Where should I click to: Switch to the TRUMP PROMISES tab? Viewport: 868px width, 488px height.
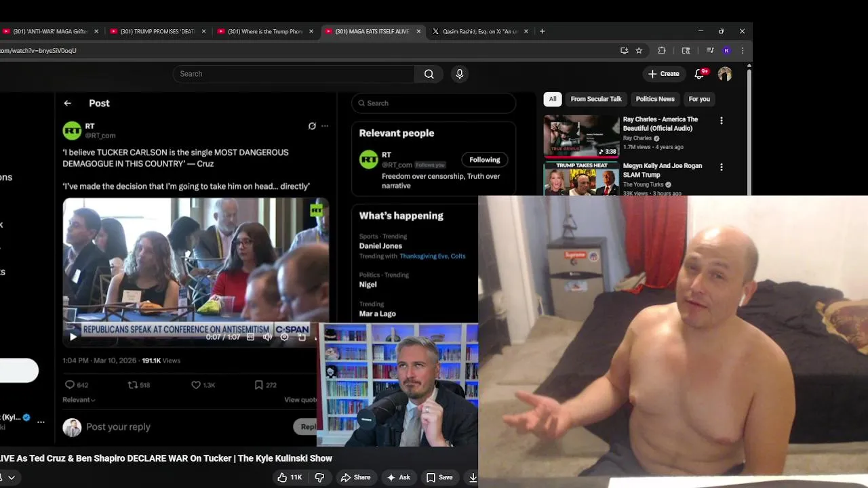pyautogui.click(x=157, y=31)
